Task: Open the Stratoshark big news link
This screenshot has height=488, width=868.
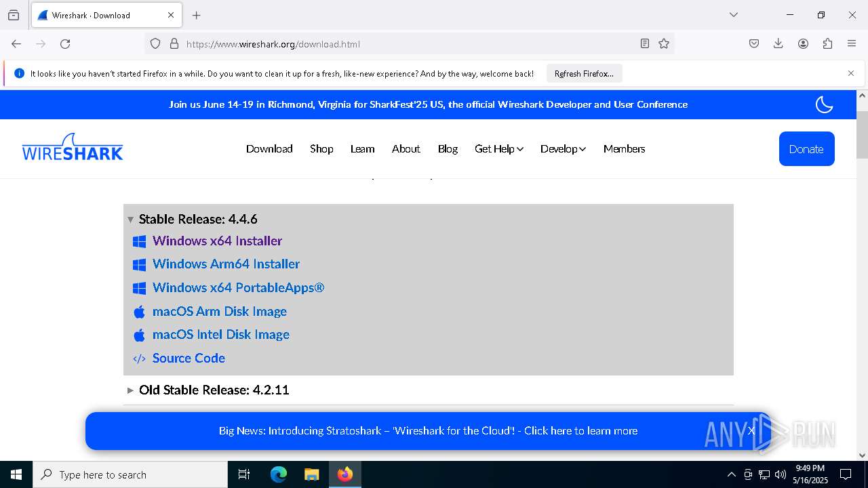Action: [428, 430]
